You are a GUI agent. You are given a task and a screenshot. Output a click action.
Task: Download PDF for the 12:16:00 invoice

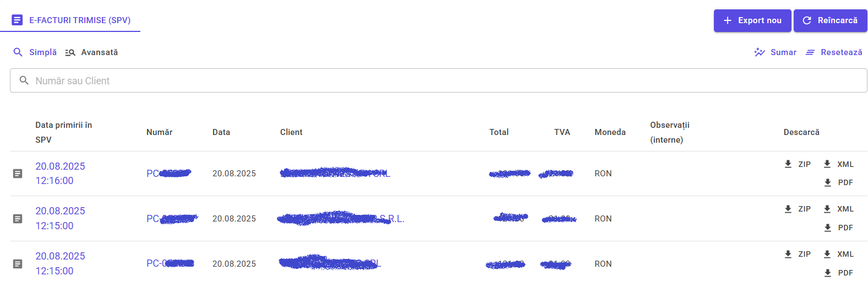click(838, 182)
